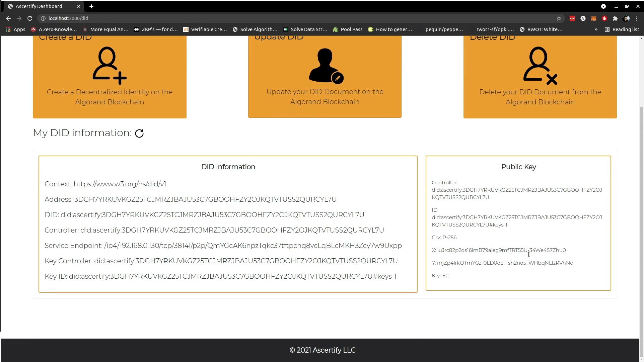Image resolution: width=644 pixels, height=362 pixels.
Task: Open the Reading list button
Action: coord(622,29)
